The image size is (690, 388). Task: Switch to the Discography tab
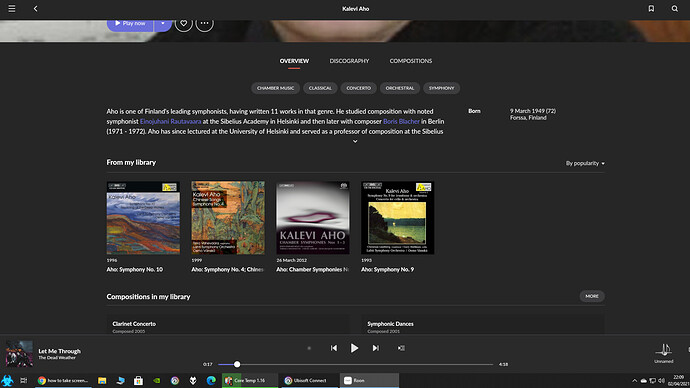[349, 61]
